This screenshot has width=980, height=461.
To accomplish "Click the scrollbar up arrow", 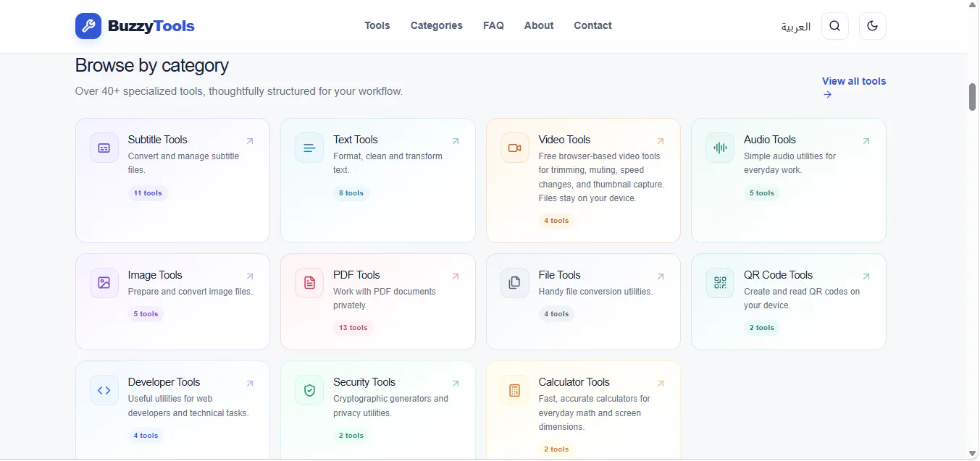I will pyautogui.click(x=973, y=5).
